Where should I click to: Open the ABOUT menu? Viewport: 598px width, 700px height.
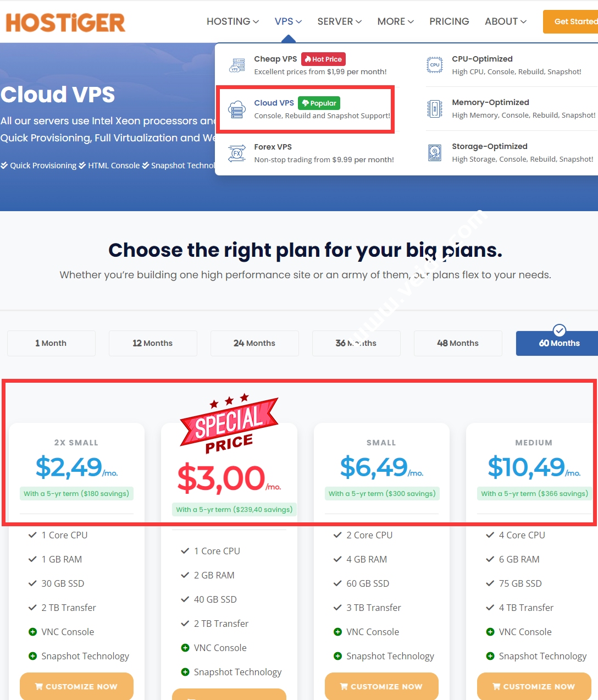pos(505,21)
